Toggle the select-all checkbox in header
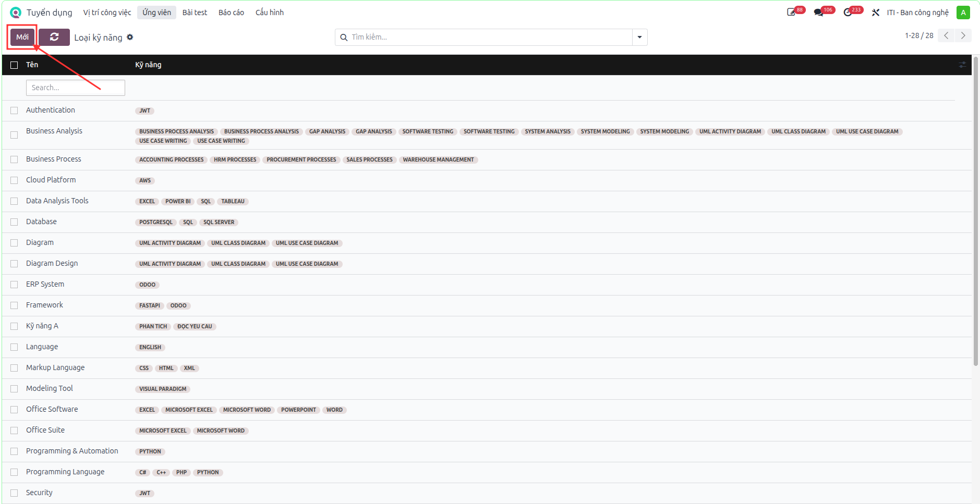 click(14, 65)
